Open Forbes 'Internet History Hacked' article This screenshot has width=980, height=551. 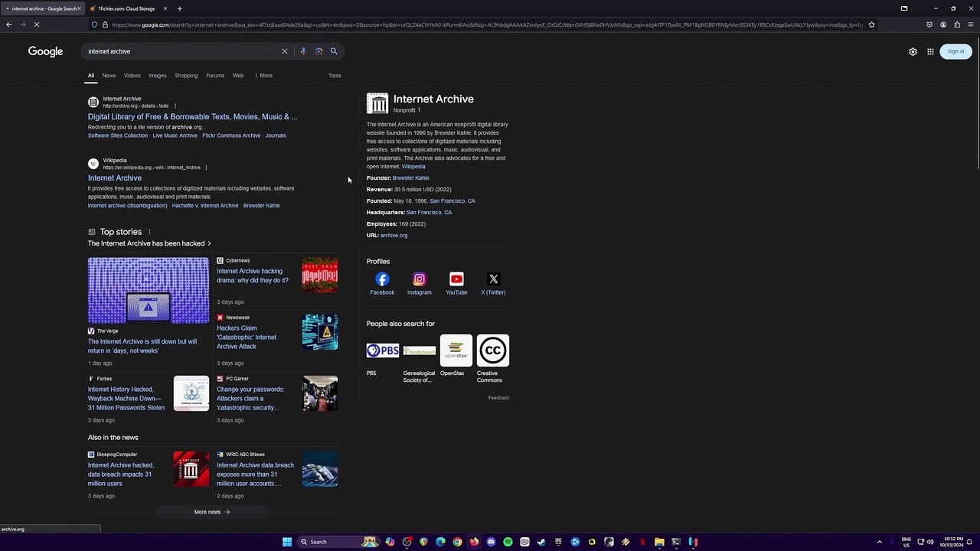click(126, 398)
